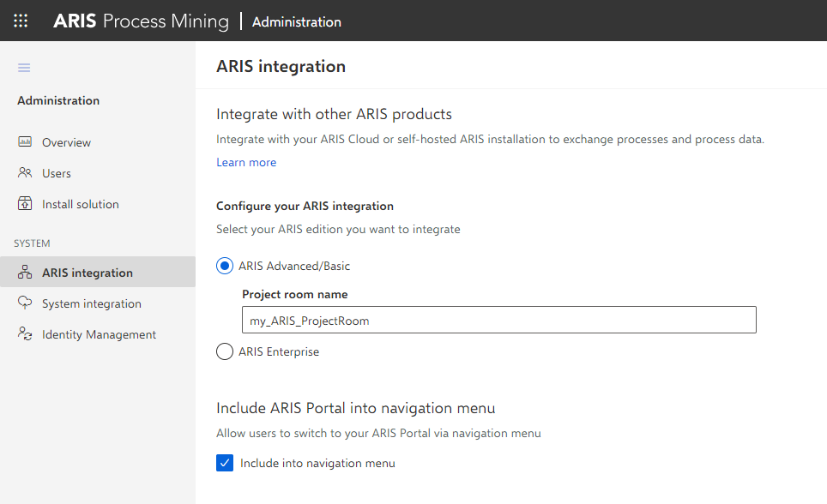This screenshot has width=827, height=504.
Task: Collapse sidebar with hamburger menu icon
Action: pyautogui.click(x=24, y=68)
